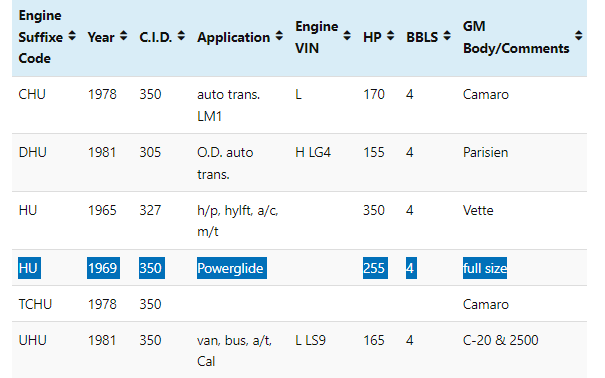Click the Application header label
605x378 pixels.
pyautogui.click(x=233, y=37)
